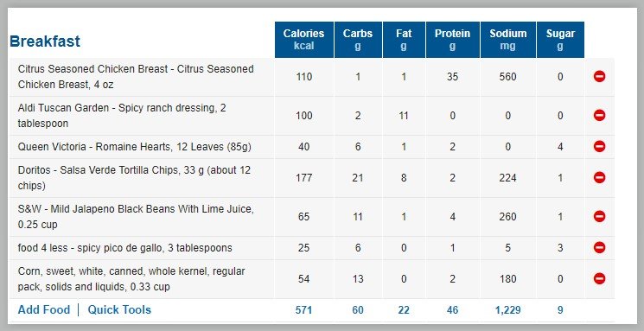Viewport: 644px width, 331px height.
Task: Click the Breakfast meal heading
Action: (45, 41)
